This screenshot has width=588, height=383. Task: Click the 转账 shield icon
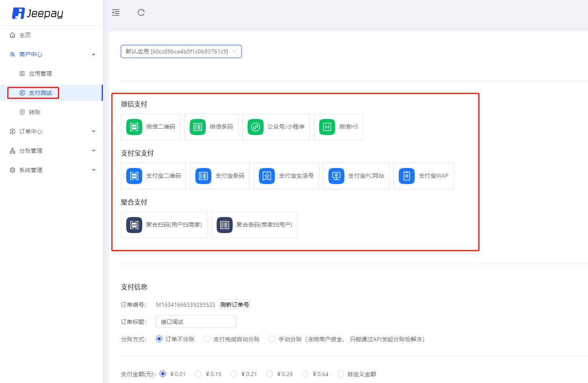tap(22, 112)
